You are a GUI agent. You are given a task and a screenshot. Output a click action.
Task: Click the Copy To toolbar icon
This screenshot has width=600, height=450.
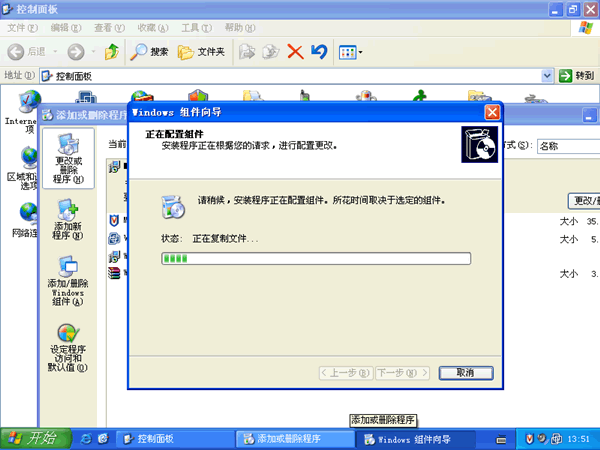click(x=271, y=52)
